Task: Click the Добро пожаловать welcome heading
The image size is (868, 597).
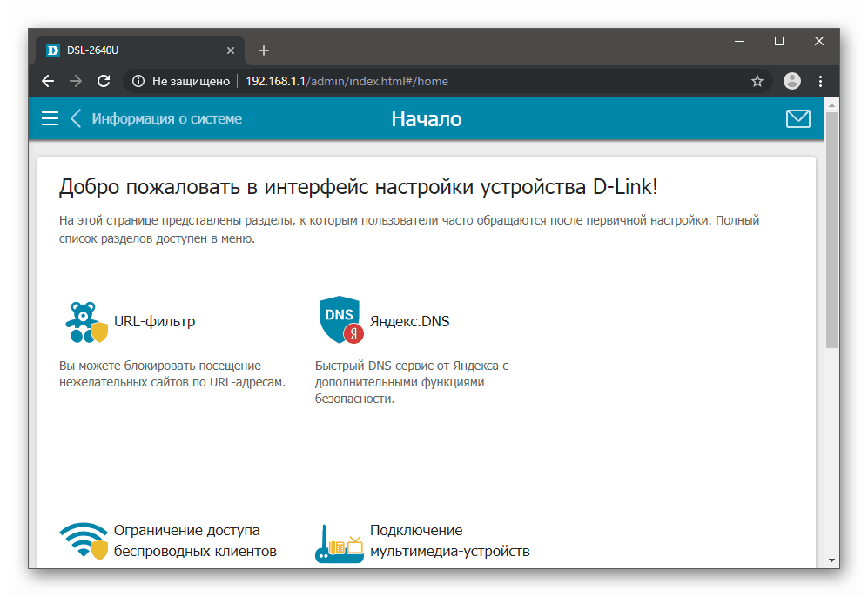Action: [358, 187]
